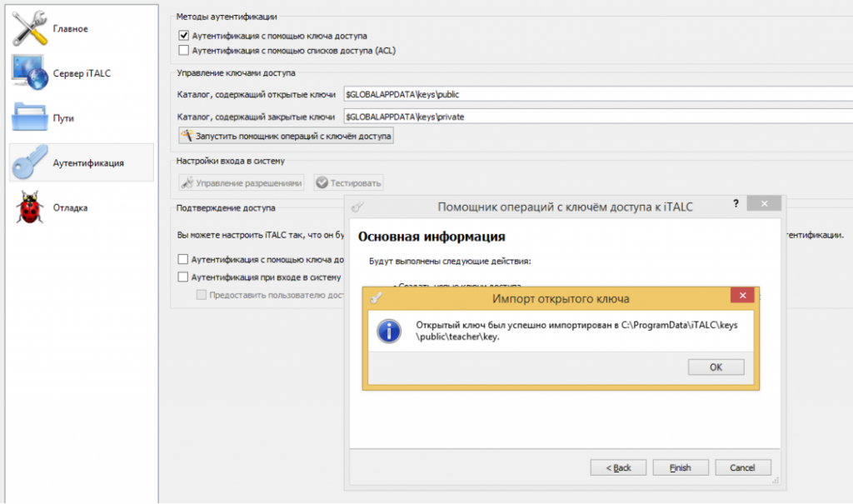Cancel the access key wizard

tap(742, 467)
